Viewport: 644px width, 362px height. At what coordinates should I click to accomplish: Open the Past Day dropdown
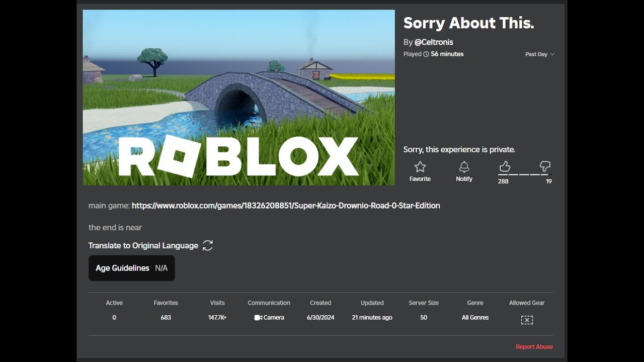(539, 54)
